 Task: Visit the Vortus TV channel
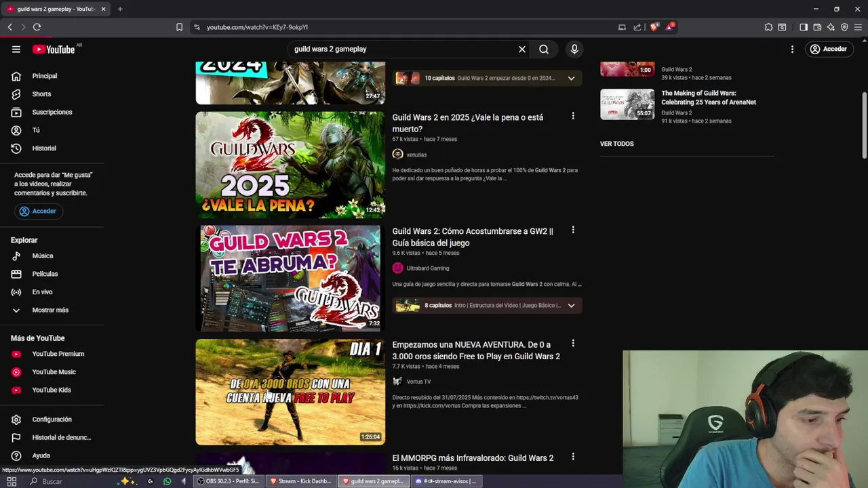418,382
